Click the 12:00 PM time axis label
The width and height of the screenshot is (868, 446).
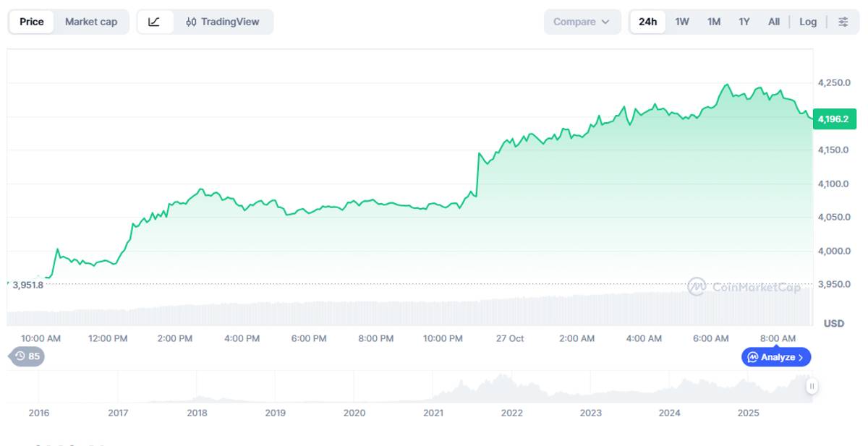pyautogui.click(x=108, y=338)
